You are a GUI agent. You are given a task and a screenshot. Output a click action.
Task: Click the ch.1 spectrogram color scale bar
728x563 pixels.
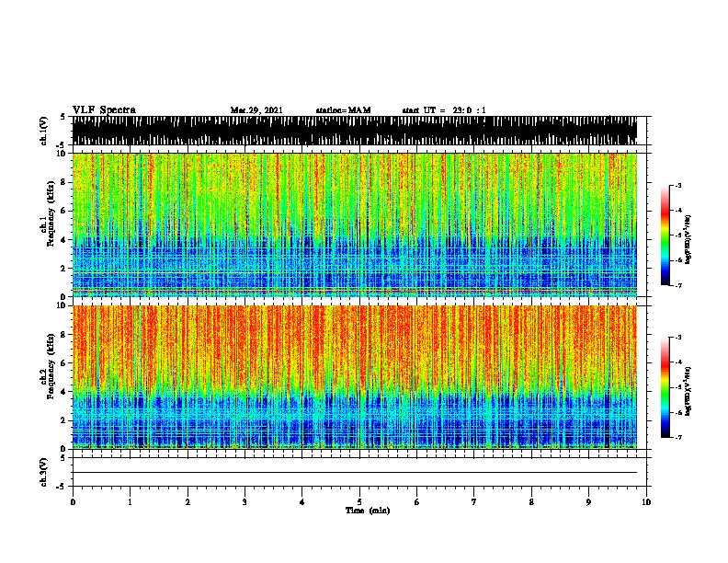click(665, 236)
